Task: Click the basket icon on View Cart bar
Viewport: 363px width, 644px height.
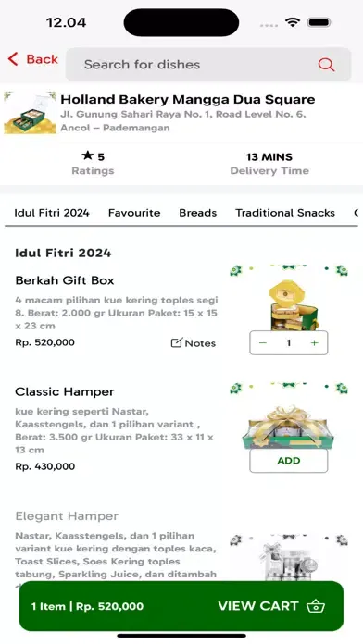Action: [316, 606]
